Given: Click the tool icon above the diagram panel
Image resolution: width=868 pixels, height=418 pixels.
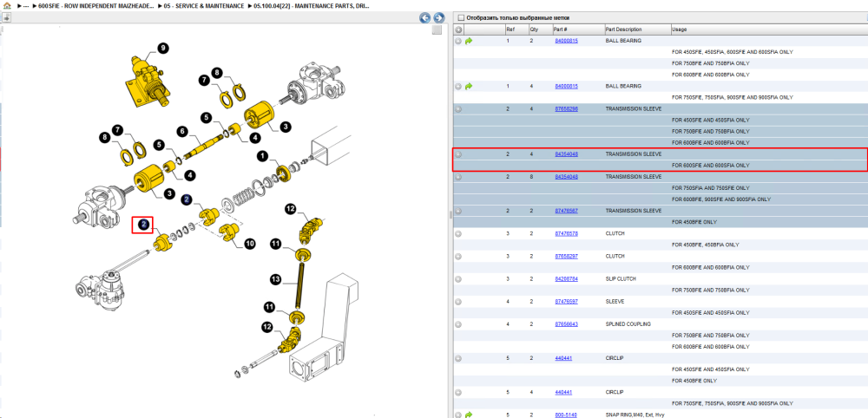Looking at the screenshot, I should click(6, 17).
